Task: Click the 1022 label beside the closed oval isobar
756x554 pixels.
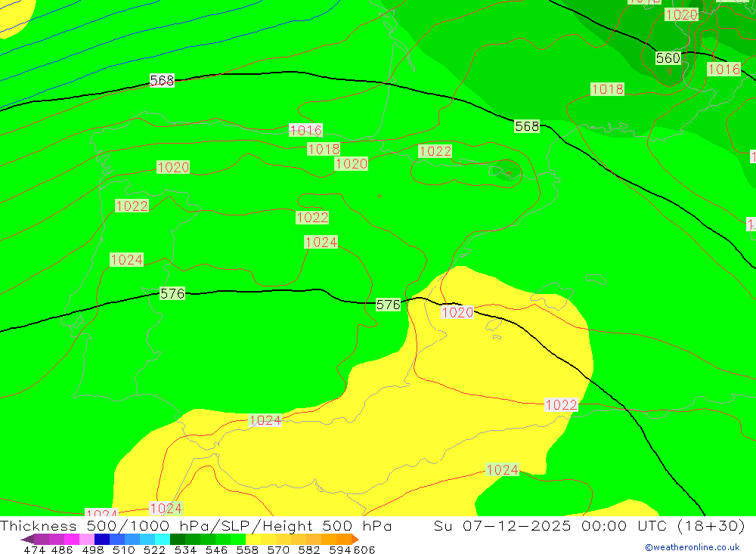Action: pos(435,151)
